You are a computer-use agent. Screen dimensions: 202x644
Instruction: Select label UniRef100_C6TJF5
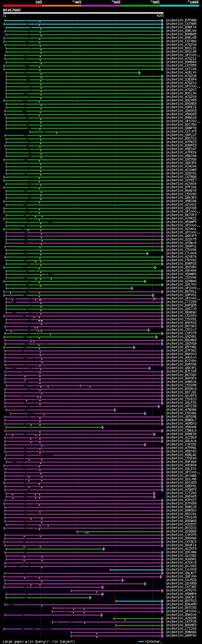[x=181, y=132]
